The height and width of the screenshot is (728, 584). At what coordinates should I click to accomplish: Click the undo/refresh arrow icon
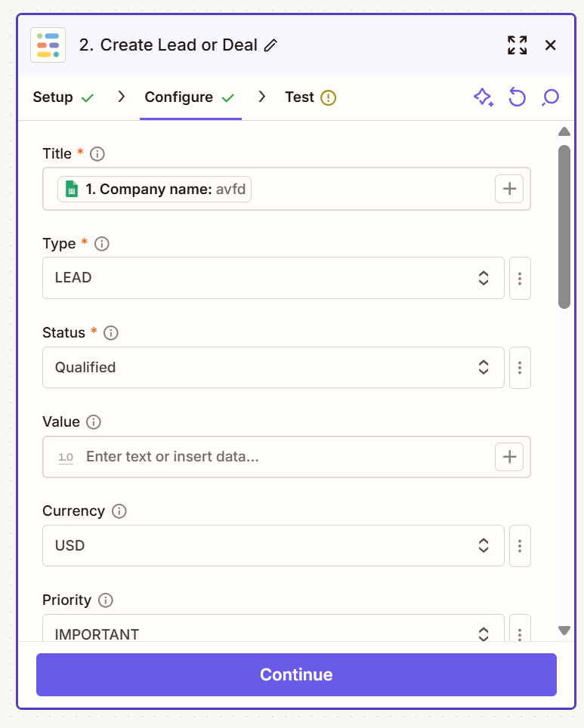pos(517,97)
